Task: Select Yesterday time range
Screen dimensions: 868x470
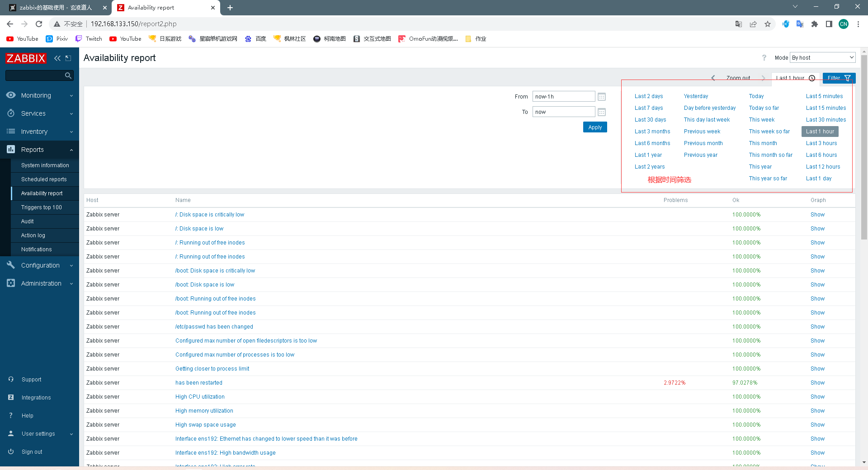Action: (696, 96)
